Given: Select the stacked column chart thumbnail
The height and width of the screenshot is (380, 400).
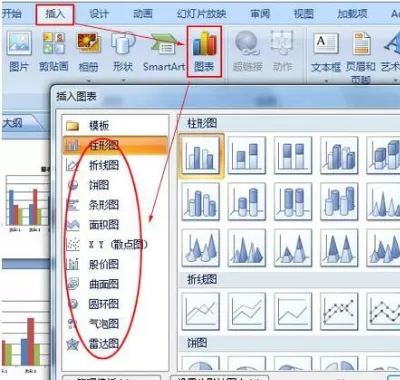Looking at the screenshot, I should 247,155.
